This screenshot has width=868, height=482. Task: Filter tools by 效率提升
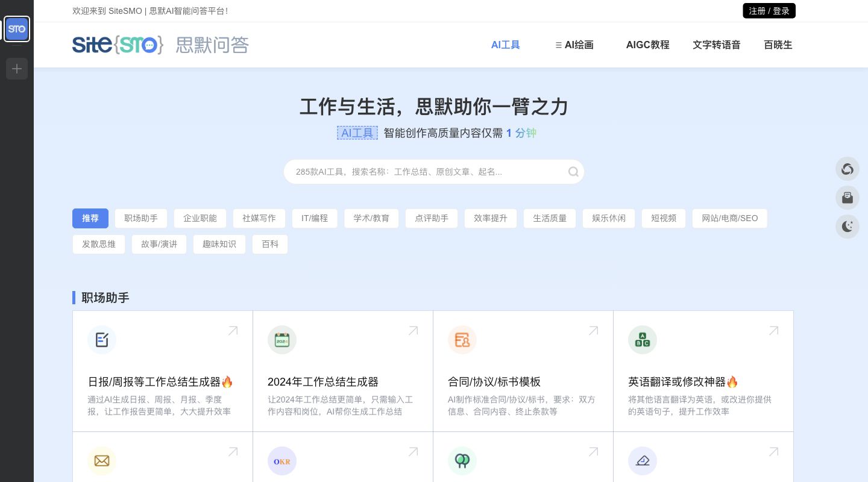click(491, 218)
